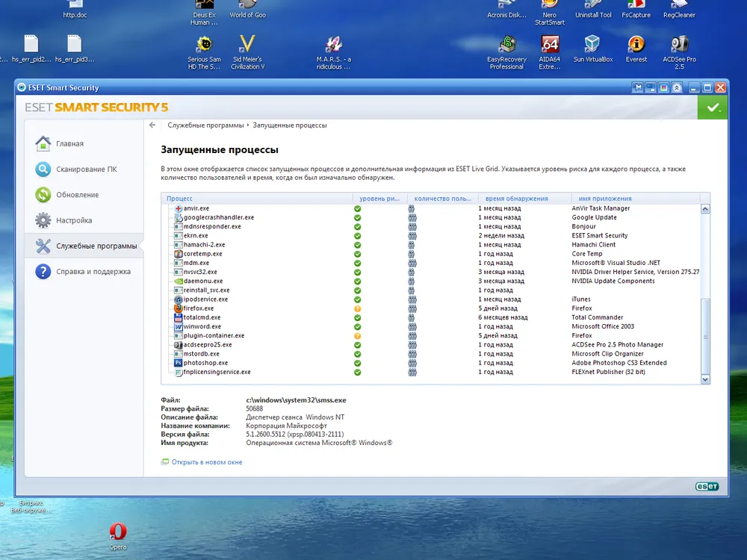Click the Служебные программы breadcrumb link
747x560 pixels.
tap(205, 125)
